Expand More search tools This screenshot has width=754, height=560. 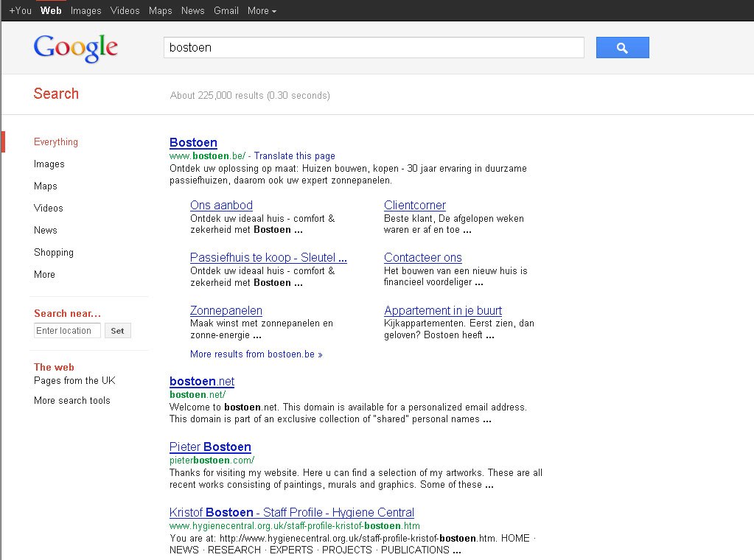pos(72,400)
